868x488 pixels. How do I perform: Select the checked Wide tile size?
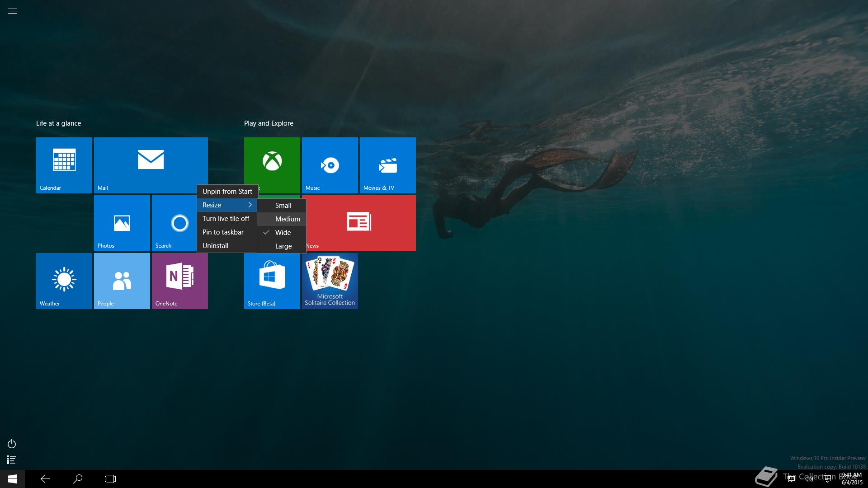[282, 233]
